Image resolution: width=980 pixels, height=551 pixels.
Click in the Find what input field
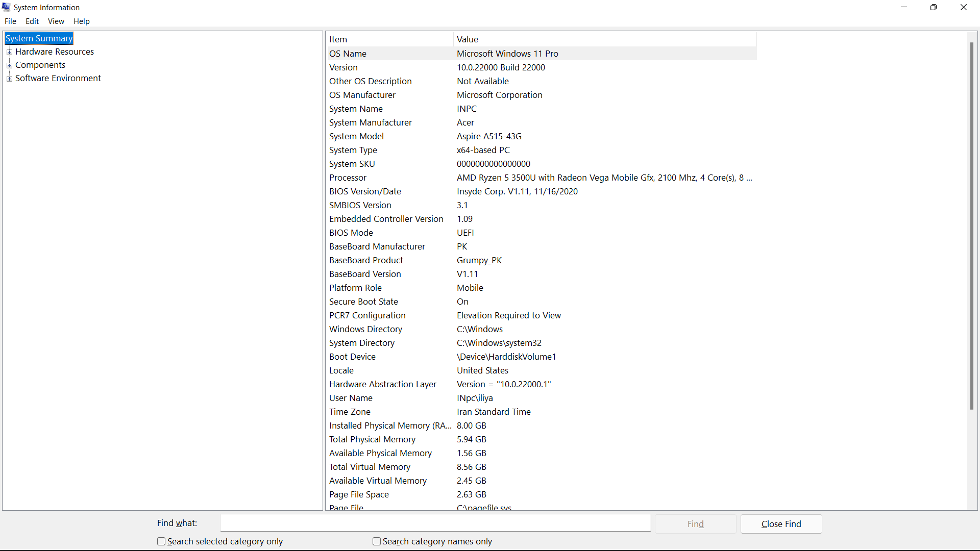[435, 523]
